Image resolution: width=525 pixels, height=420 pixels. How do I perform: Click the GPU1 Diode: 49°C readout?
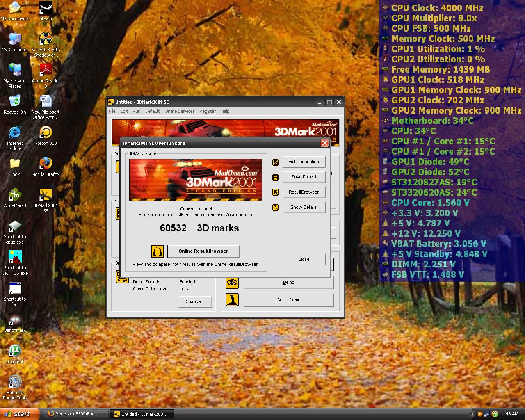tap(430, 162)
